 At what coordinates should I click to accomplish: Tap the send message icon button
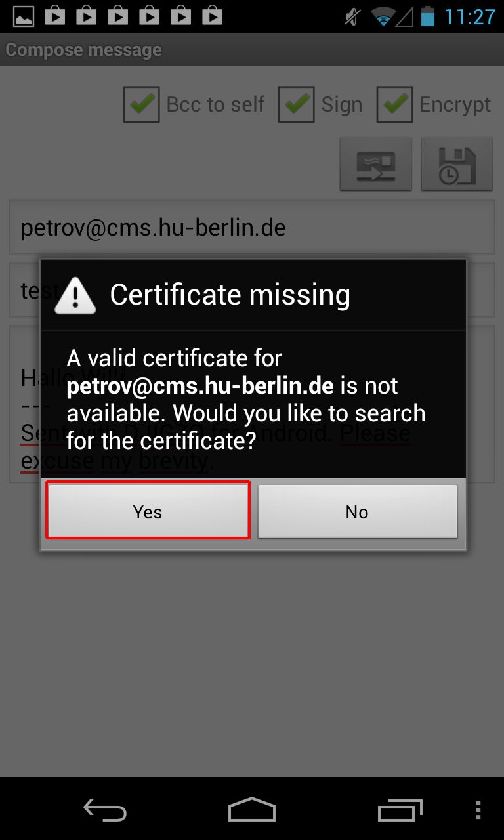point(375,163)
